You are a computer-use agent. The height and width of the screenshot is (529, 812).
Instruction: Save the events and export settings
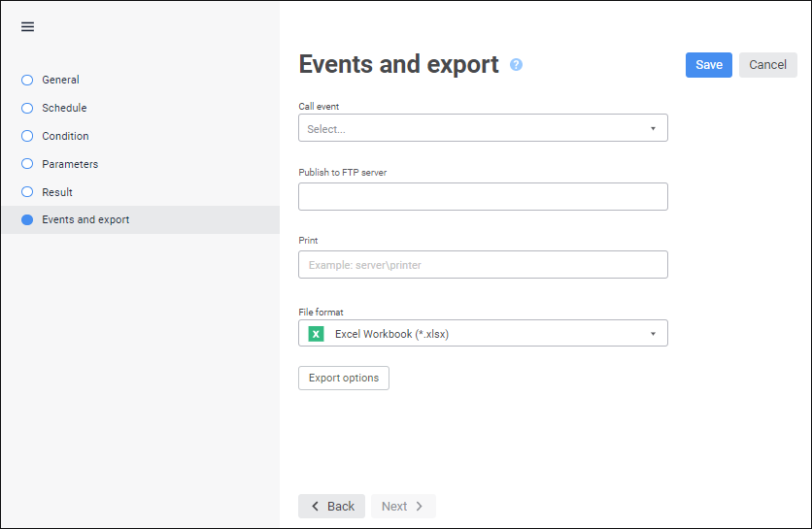click(708, 65)
